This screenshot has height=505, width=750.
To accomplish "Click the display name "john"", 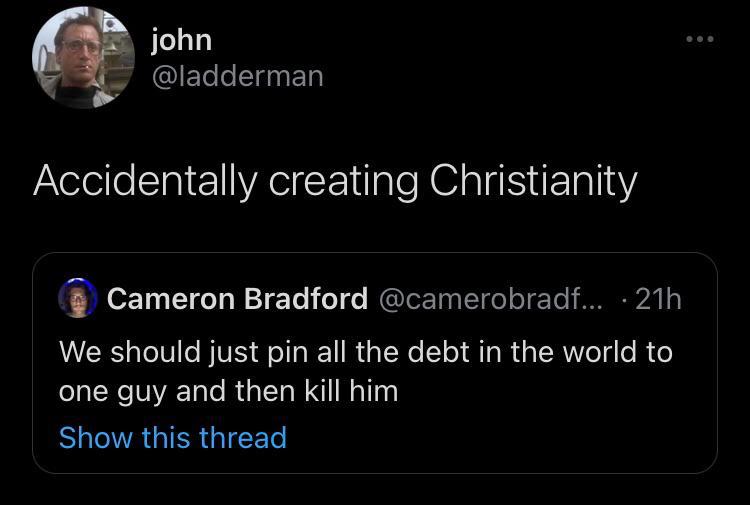I will tap(181, 39).
